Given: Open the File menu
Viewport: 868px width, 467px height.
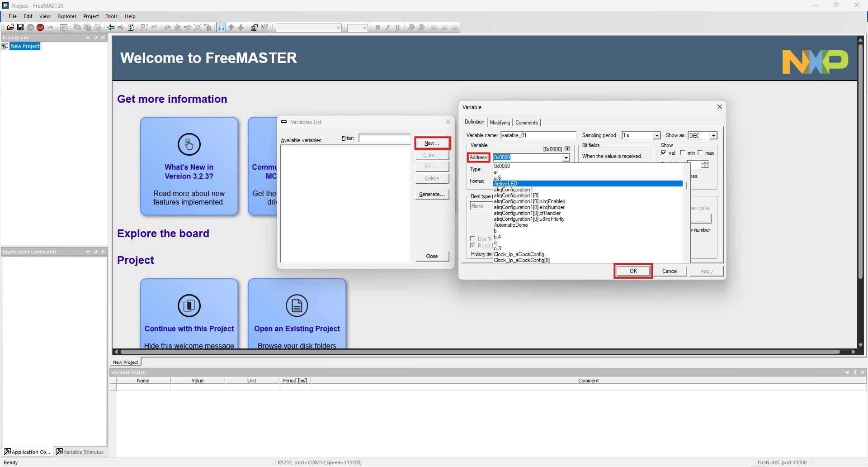Looking at the screenshot, I should (x=13, y=16).
